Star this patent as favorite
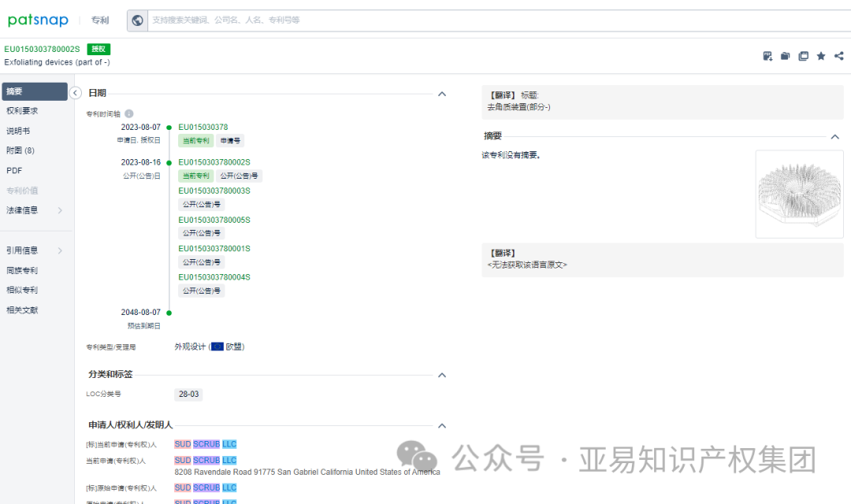Viewport: 851px width, 504px height. [x=821, y=56]
